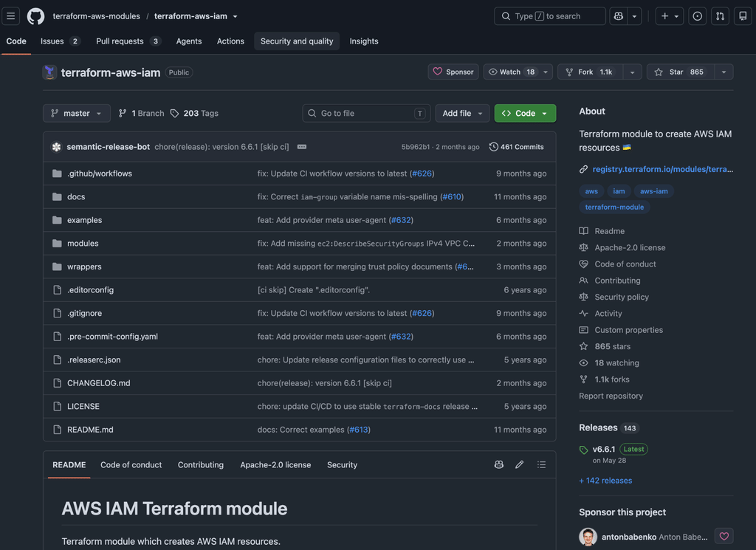Click the heart sponsor icon beside antonbabenko
The height and width of the screenshot is (550, 756).
click(724, 536)
